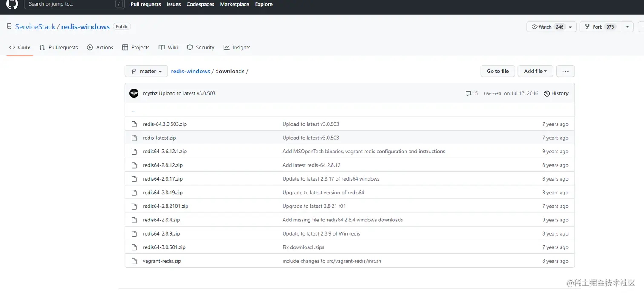Click the Go to file button
Image resolution: width=644 pixels, height=296 pixels.
[x=497, y=71]
